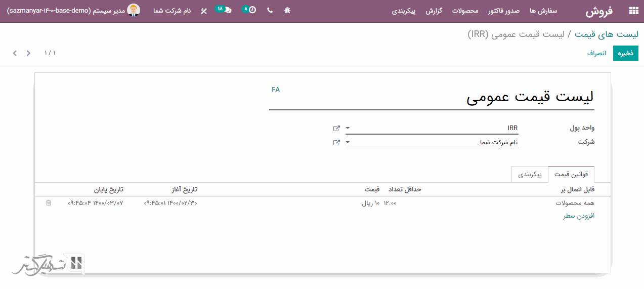Delete the price rule row with trash icon

point(49,203)
